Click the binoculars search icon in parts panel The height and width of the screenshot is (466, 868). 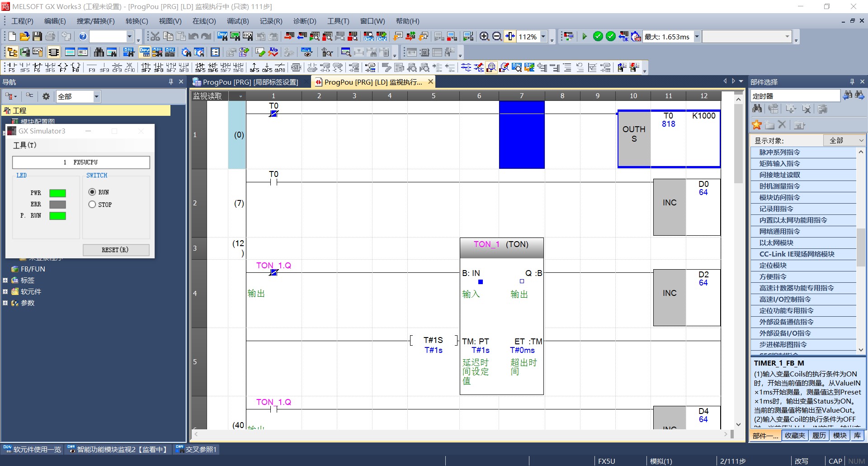(848, 95)
